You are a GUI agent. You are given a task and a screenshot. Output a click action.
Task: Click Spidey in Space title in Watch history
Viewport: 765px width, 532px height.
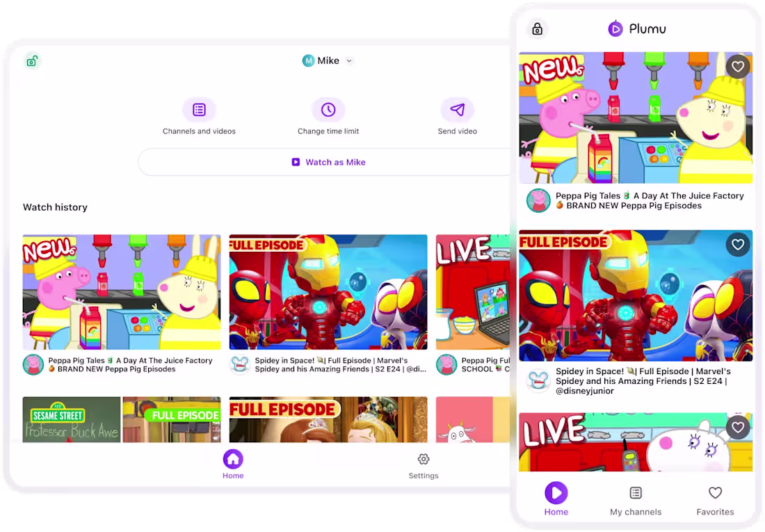click(341, 364)
